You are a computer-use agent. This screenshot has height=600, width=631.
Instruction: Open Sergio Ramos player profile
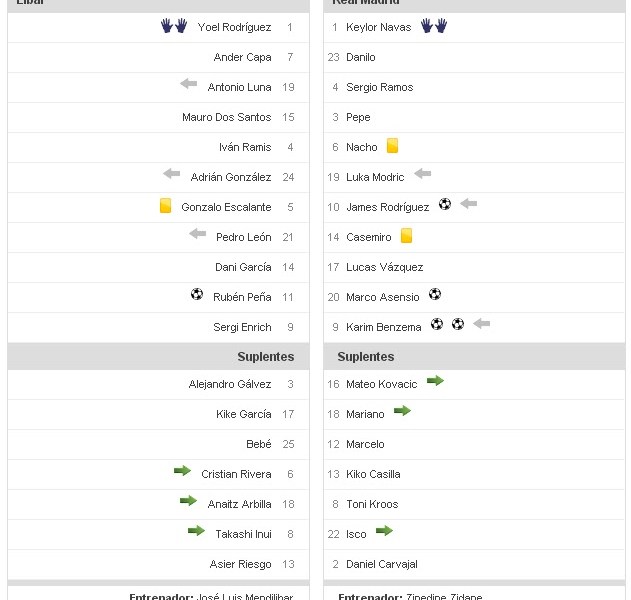tap(379, 87)
